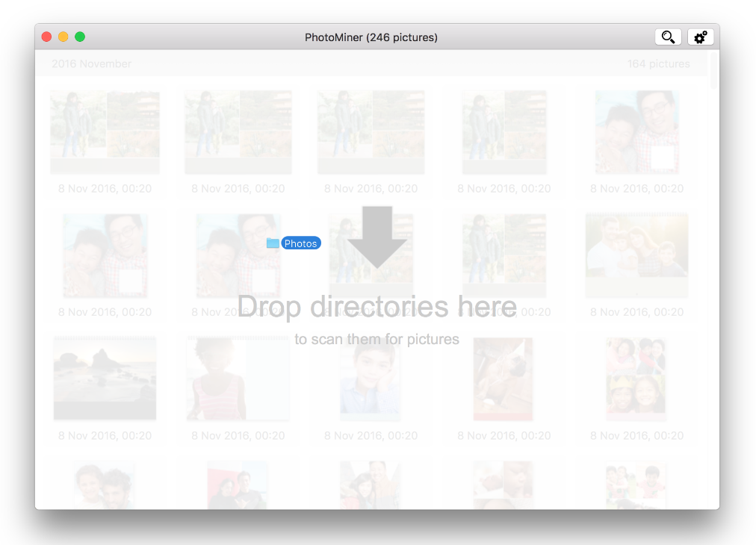756x545 pixels.
Task: Click the vertical scrollbar at right edge
Action: (x=714, y=70)
